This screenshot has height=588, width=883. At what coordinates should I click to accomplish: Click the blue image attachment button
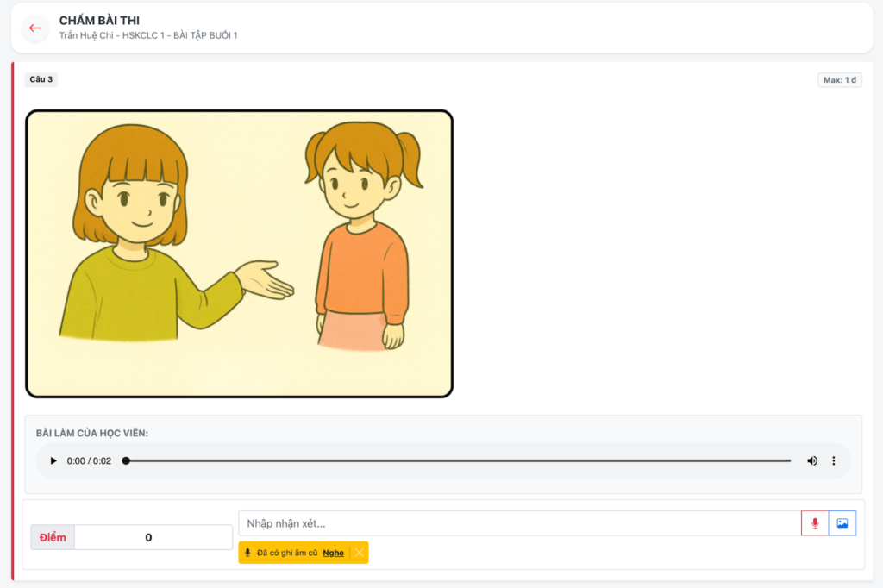(842, 523)
